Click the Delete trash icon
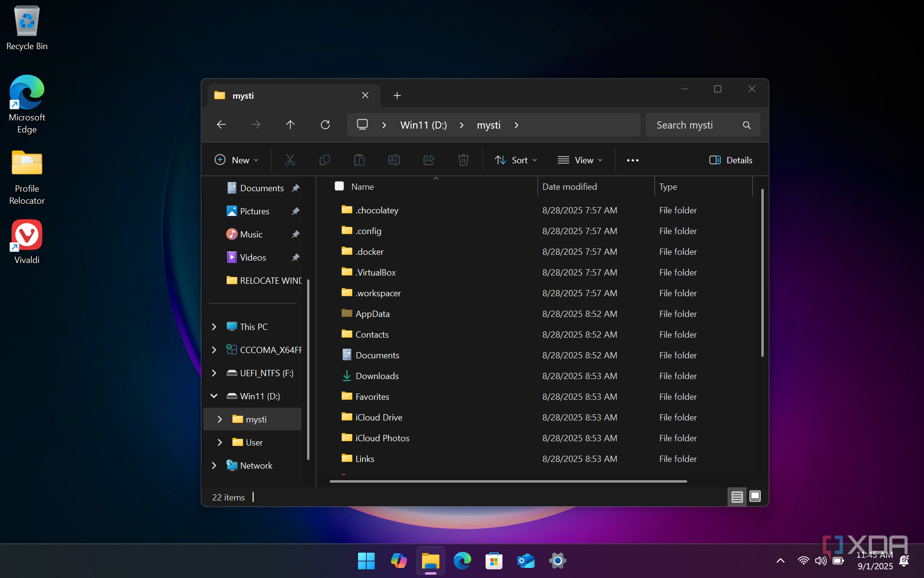 [463, 160]
